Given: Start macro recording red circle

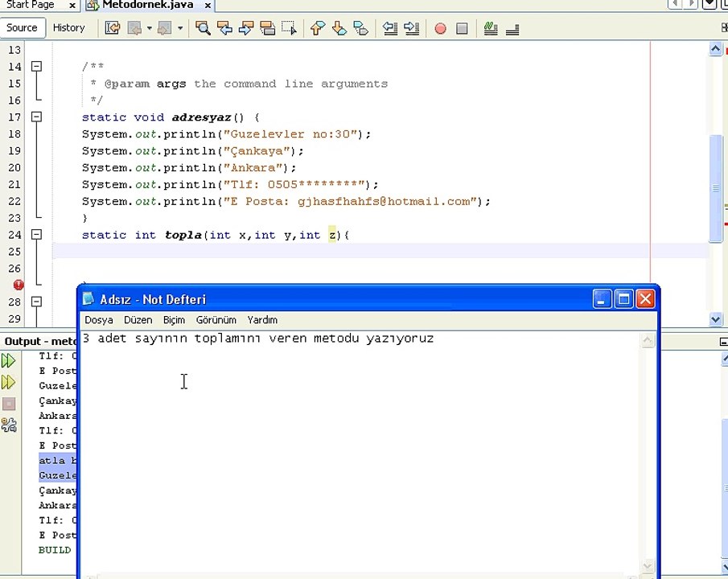Looking at the screenshot, I should click(x=440, y=29).
